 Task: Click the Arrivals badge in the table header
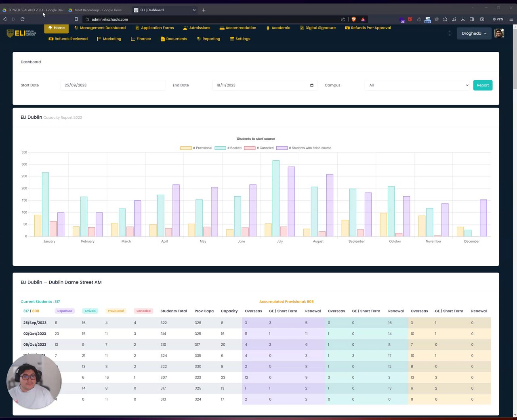click(90, 311)
